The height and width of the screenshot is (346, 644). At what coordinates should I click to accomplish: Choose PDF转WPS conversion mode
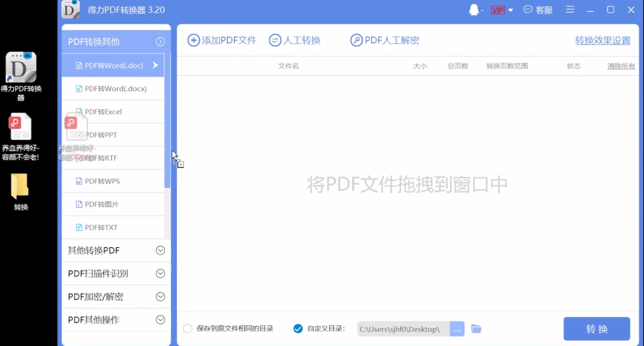(x=113, y=181)
